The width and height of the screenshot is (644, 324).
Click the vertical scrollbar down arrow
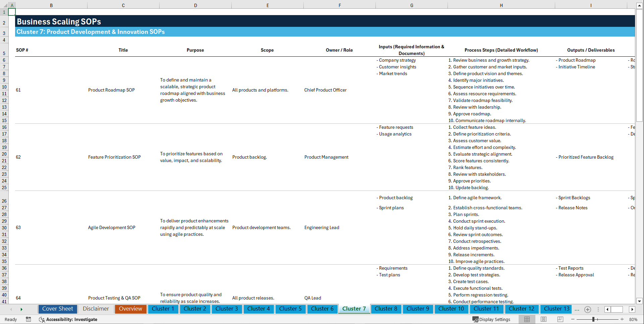[640, 301]
